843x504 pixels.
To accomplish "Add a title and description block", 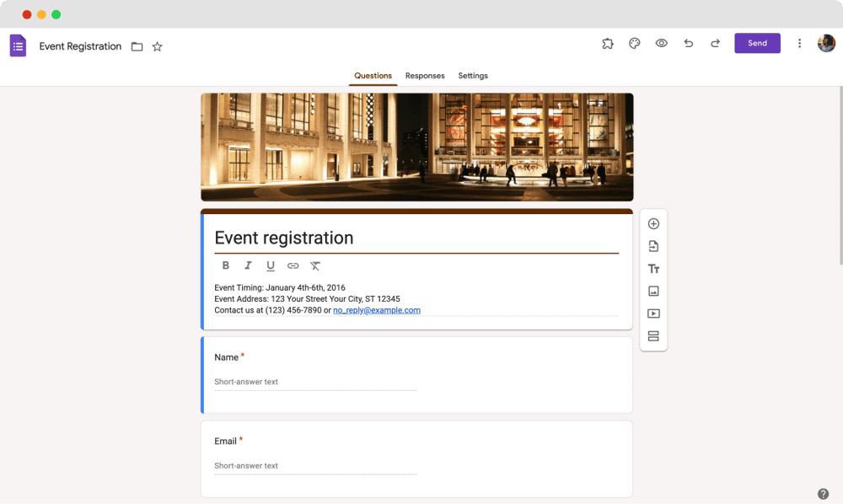I will 653,268.
